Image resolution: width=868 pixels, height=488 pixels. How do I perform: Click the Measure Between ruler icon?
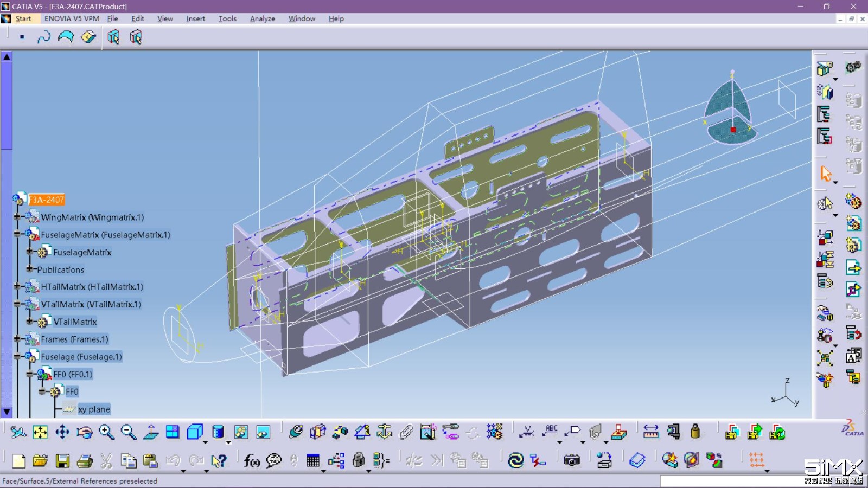click(x=650, y=432)
